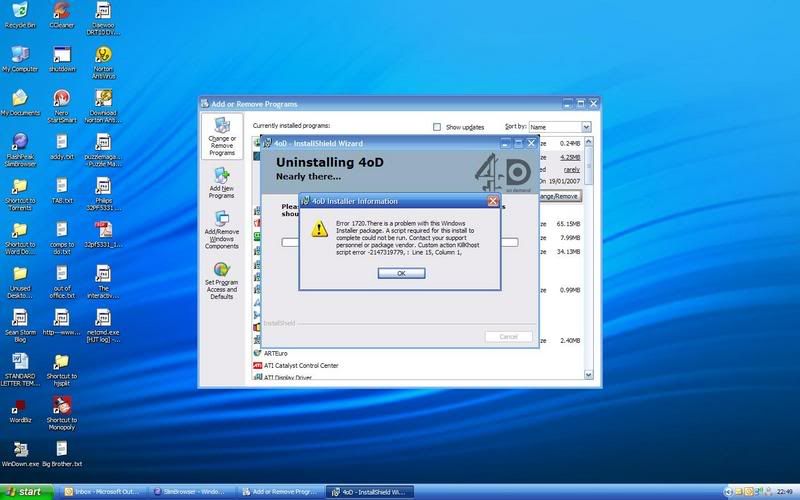Select the shutdown shortcut on desktop
The width and height of the screenshot is (800, 500).
[x=62, y=59]
